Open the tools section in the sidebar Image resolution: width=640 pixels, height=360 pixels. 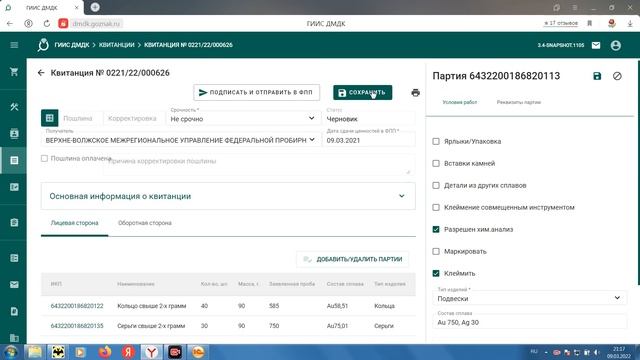14,107
